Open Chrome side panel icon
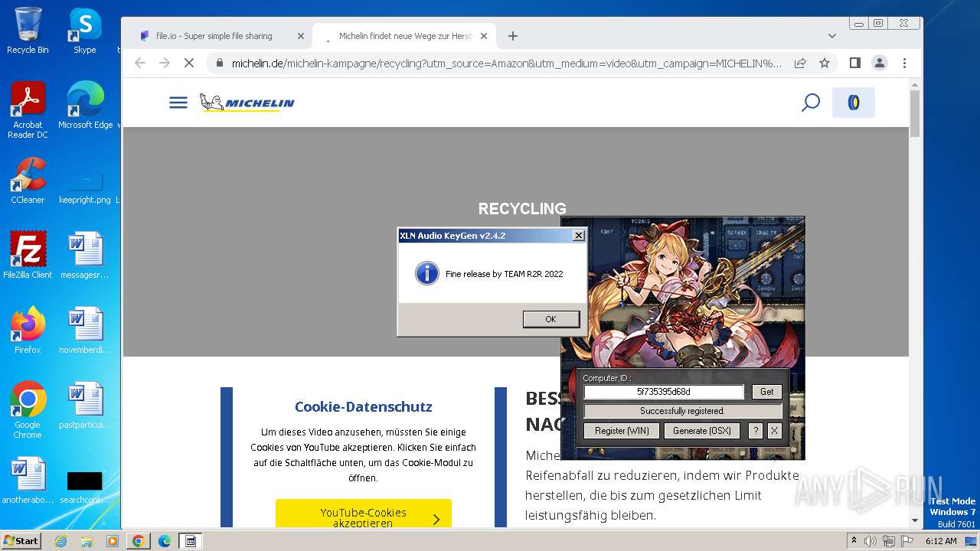This screenshot has width=980, height=551. click(x=855, y=63)
